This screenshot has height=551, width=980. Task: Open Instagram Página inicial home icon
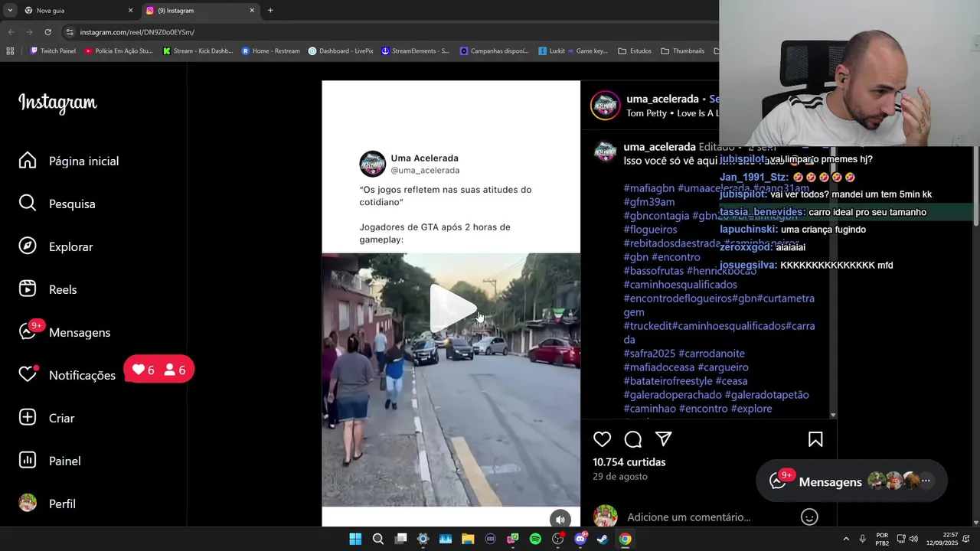[x=28, y=160]
